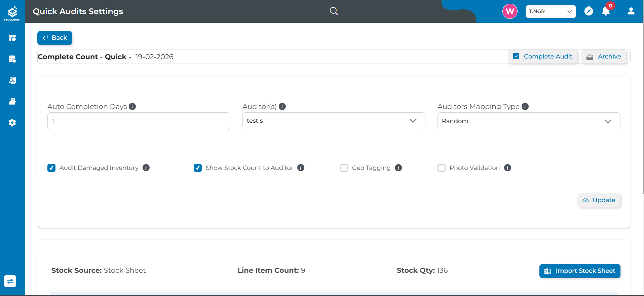Open the user profile icon
644x296 pixels.
pyautogui.click(x=631, y=11)
